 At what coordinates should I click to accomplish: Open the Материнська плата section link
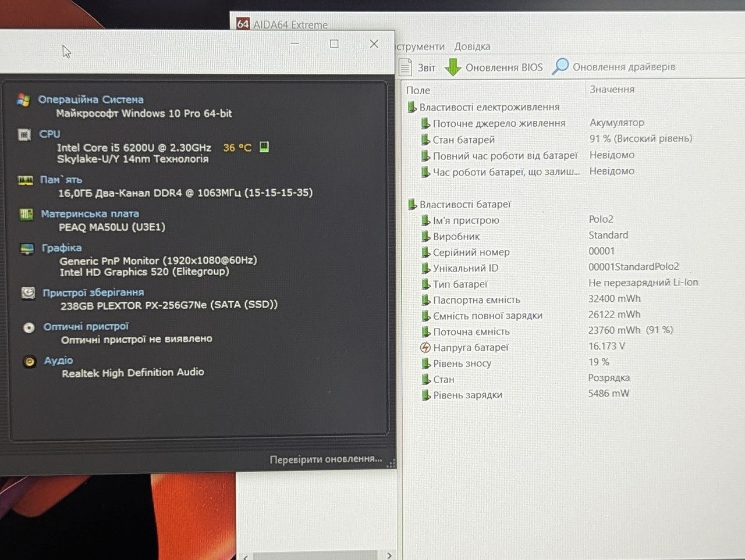90,213
